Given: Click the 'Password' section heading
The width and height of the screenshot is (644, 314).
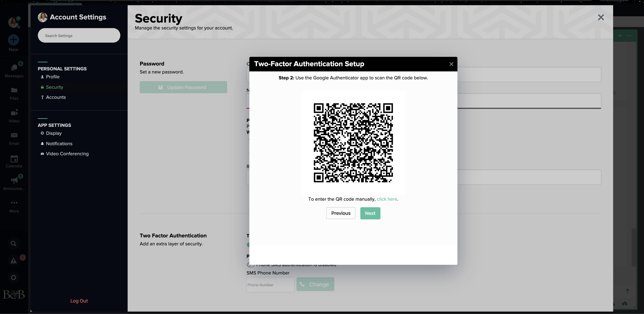Looking at the screenshot, I should click(x=152, y=64).
